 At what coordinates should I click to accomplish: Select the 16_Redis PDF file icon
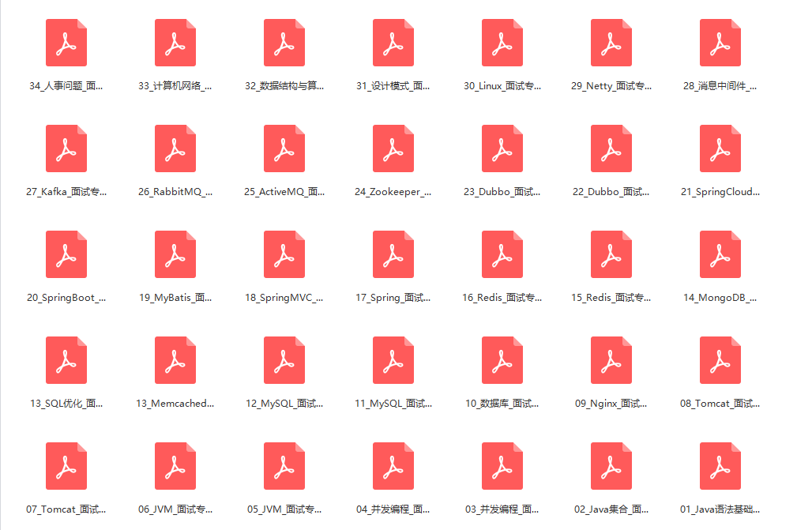[502, 254]
